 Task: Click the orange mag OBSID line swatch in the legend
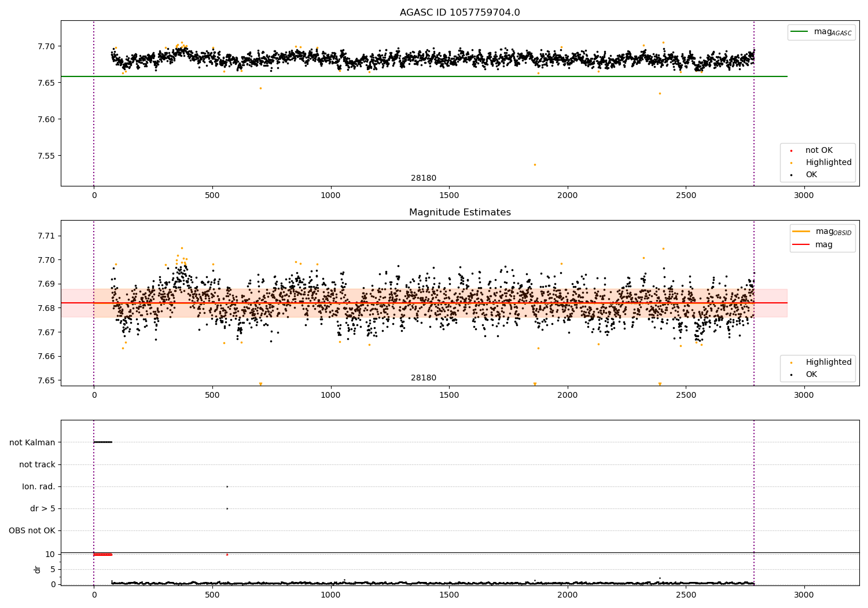801,232
